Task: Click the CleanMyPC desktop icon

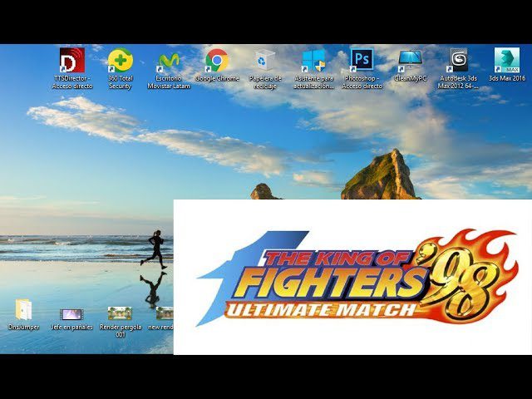Action: coord(410,60)
